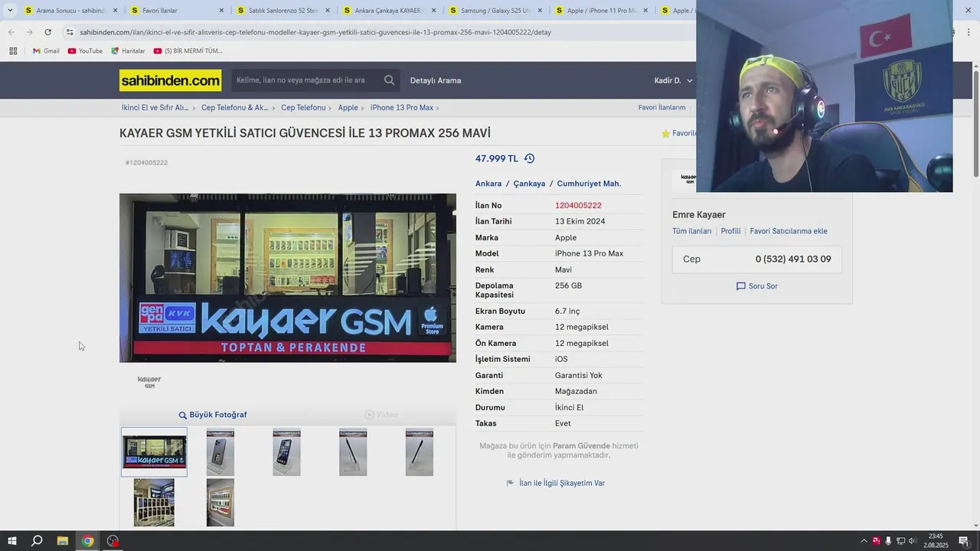Click the Cumhuriyet Mah. location link
This screenshot has height=551, width=980.
(589, 184)
